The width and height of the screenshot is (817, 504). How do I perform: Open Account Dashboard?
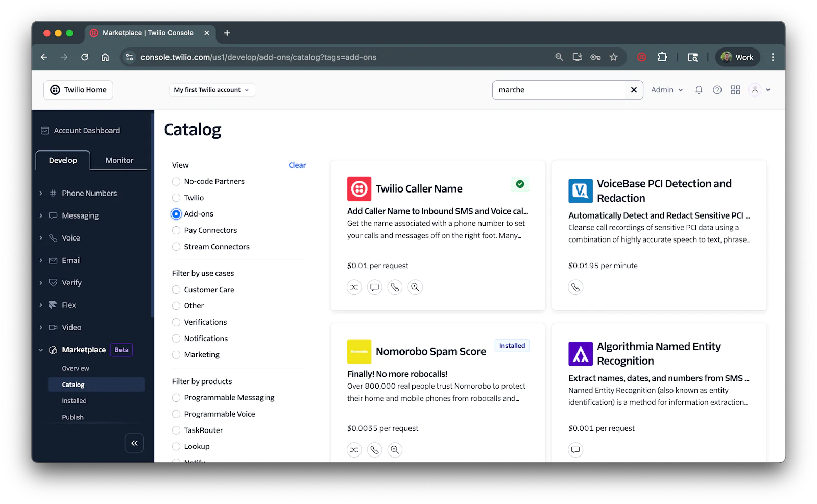coord(86,130)
